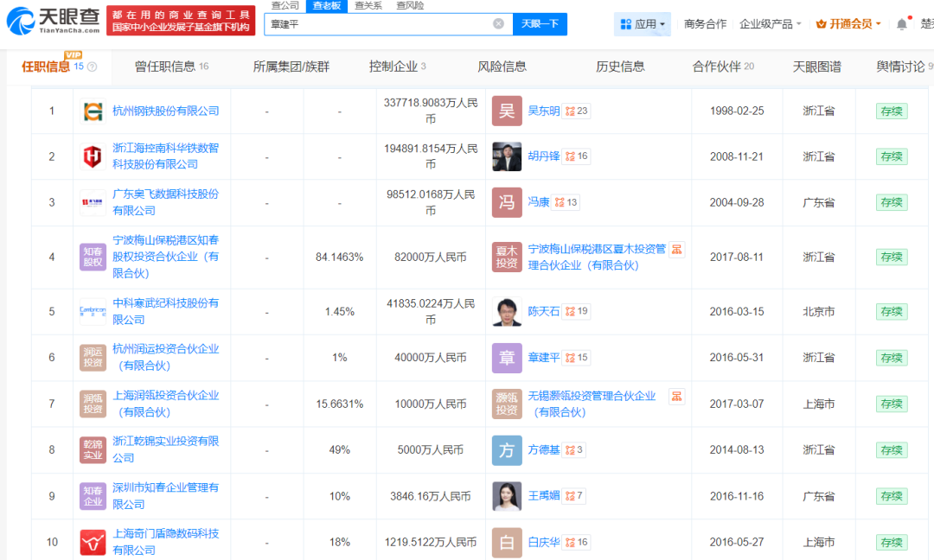The height and width of the screenshot is (560, 934).
Task: Open the 合作伙伴 tab
Action: [723, 67]
